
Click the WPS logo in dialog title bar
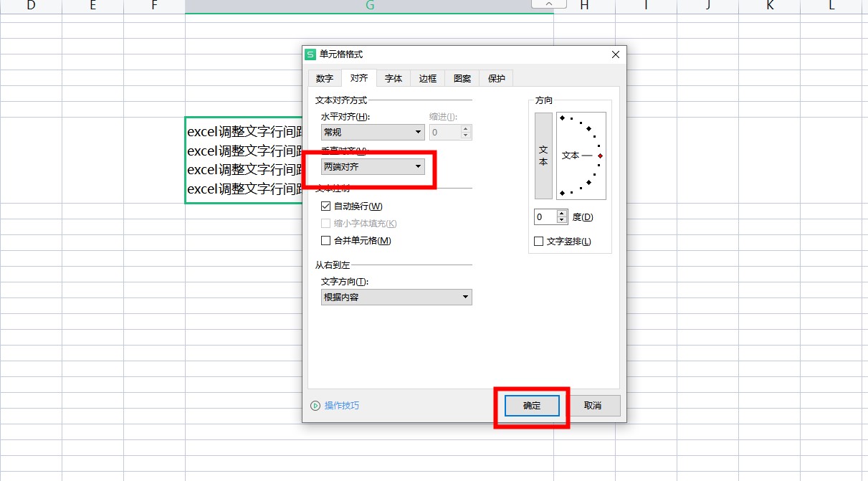click(x=310, y=54)
